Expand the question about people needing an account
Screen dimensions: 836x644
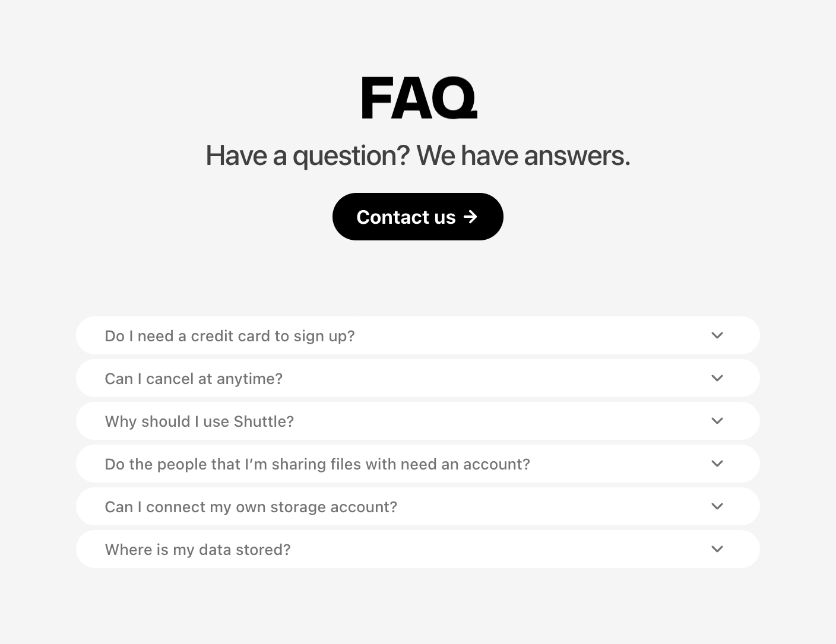point(317,464)
